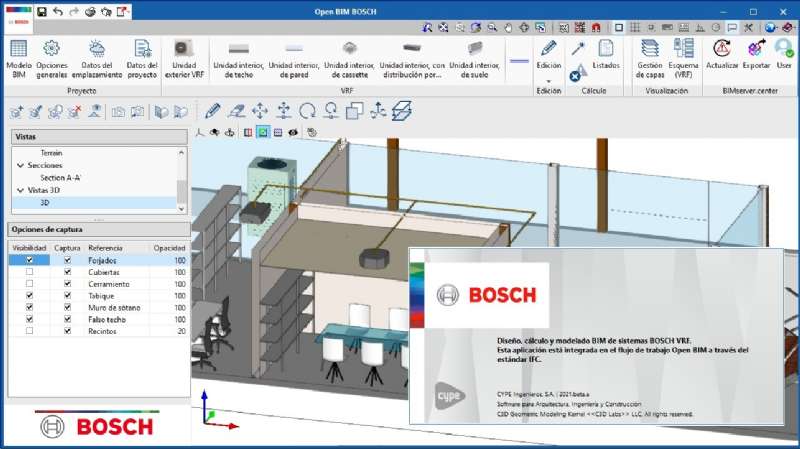800x449 pixels.
Task: Click the Cerramiento reference name
Action: (x=109, y=284)
